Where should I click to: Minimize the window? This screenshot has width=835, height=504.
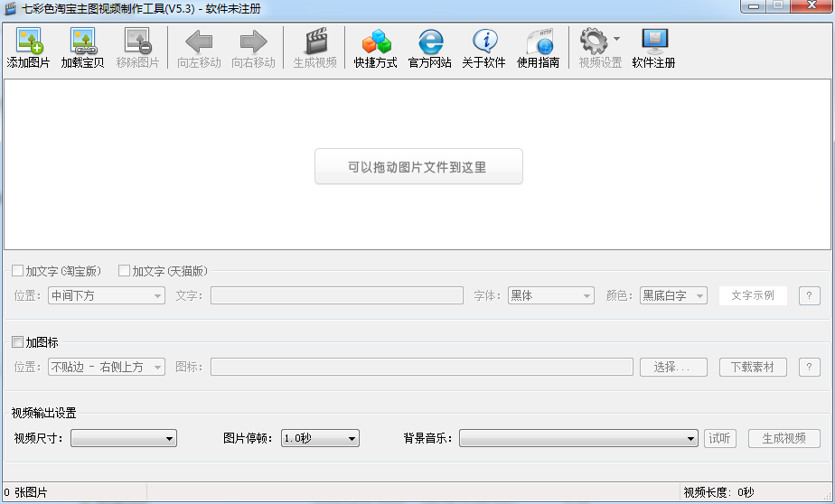pyautogui.click(x=754, y=5)
